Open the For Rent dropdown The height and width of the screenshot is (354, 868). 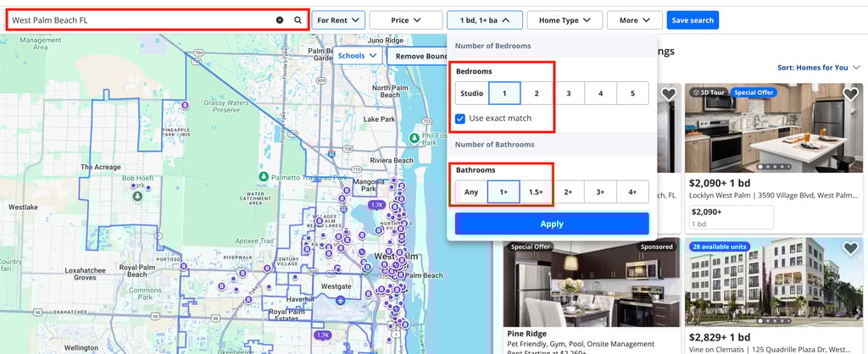click(338, 20)
